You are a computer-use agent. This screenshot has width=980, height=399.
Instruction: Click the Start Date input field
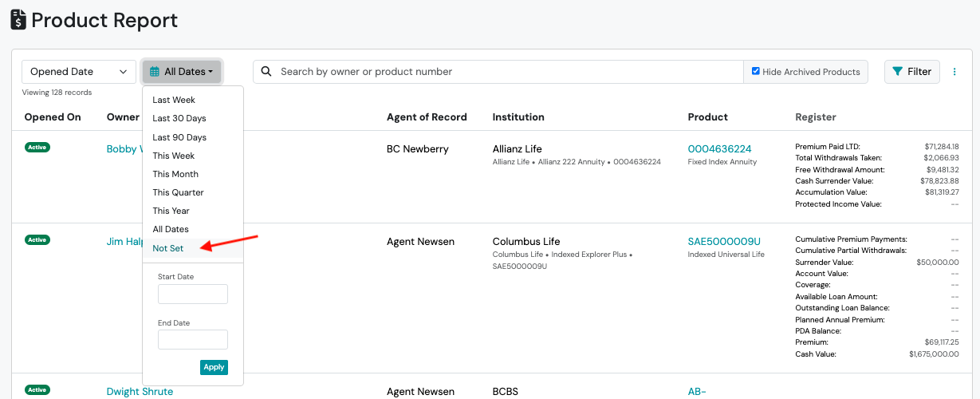(x=193, y=294)
